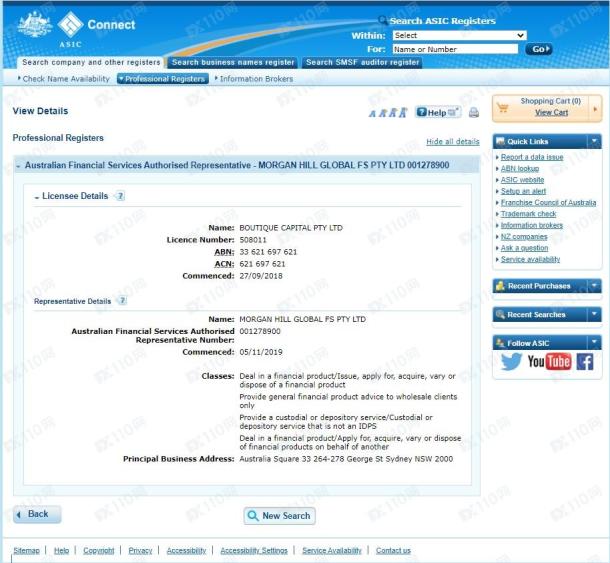The height and width of the screenshot is (563, 610).
Task: Click licence number 508011
Action: (253, 240)
